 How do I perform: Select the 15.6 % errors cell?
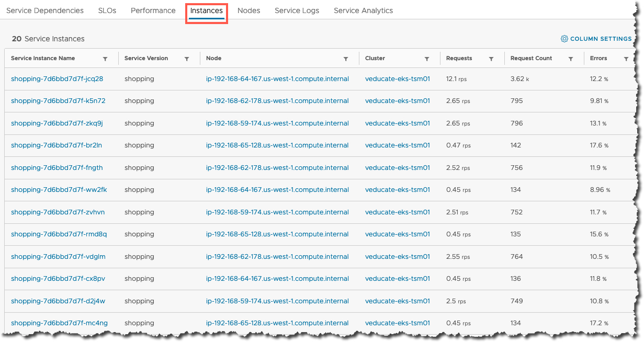(x=599, y=234)
